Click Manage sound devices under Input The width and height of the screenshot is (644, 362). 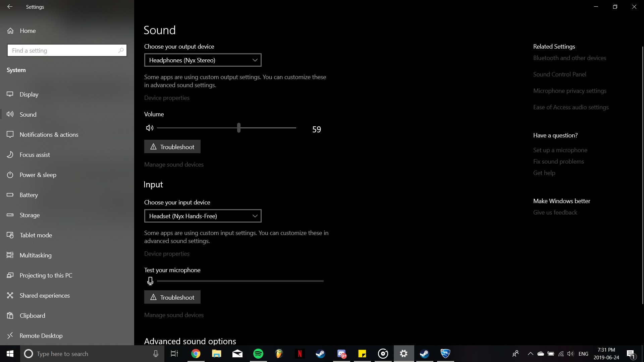[174, 315]
